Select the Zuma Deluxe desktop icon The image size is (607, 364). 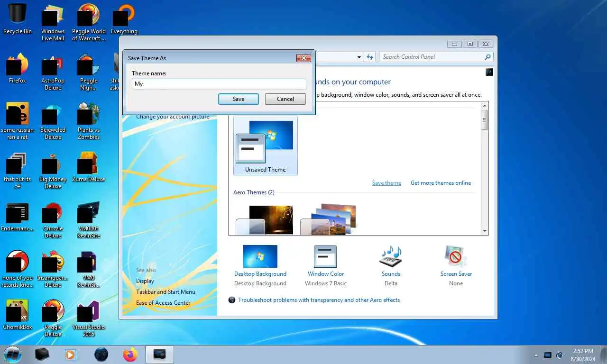(x=89, y=167)
